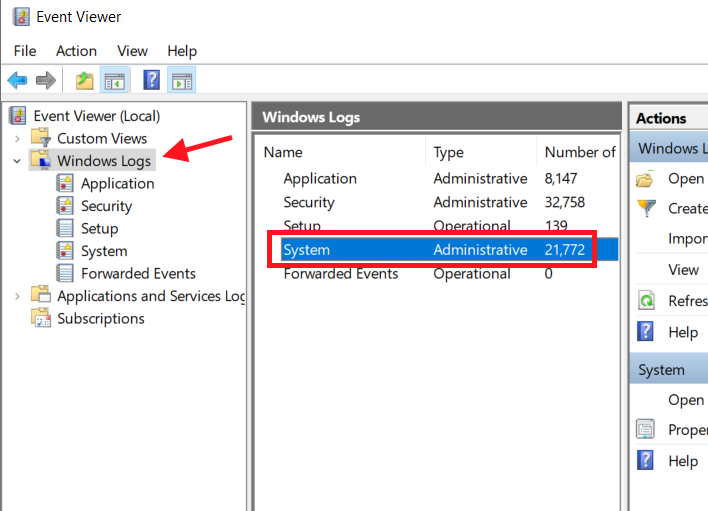Click the Windows Logs actions section header
708x511 pixels.
coord(669,149)
